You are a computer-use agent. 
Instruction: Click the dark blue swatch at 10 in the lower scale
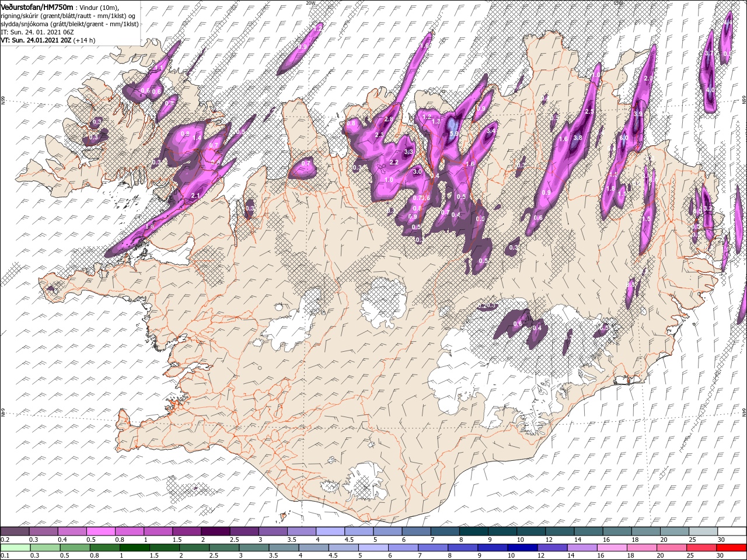(x=521, y=548)
